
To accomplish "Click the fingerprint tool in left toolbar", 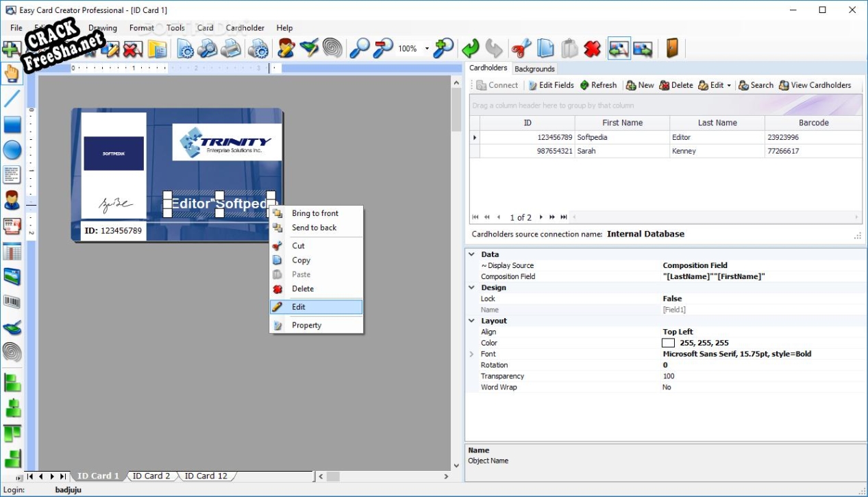I will pyautogui.click(x=12, y=352).
